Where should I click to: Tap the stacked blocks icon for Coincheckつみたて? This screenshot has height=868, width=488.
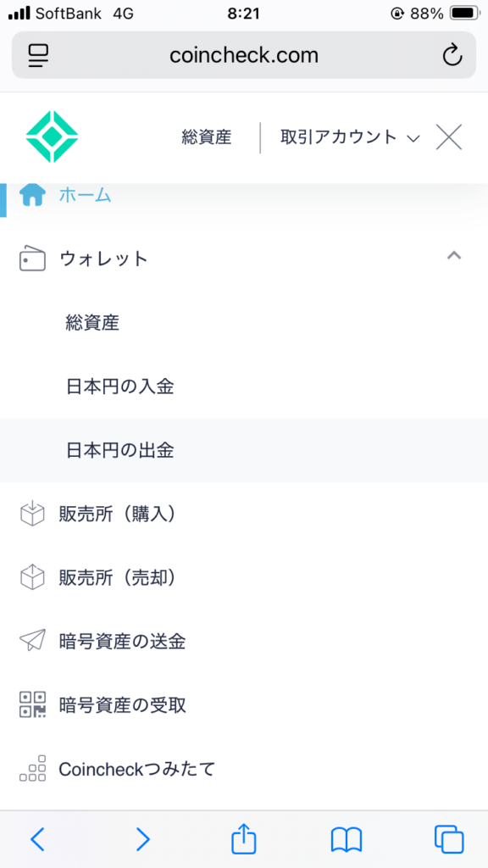[32, 768]
